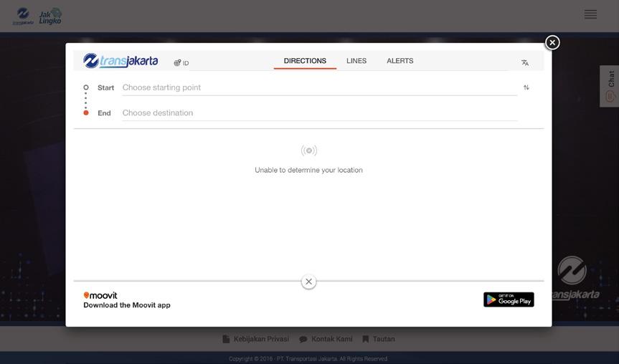Open the translate language icon

pos(524,63)
